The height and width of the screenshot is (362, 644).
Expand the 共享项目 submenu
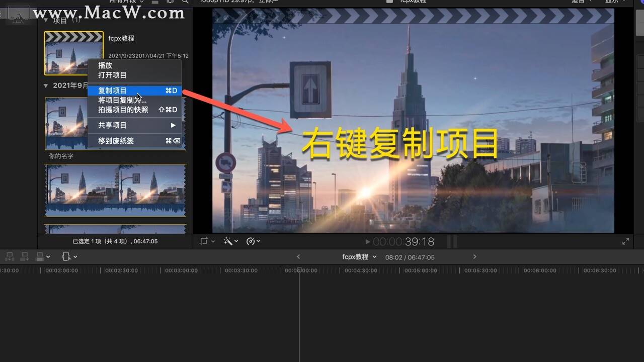(134, 125)
